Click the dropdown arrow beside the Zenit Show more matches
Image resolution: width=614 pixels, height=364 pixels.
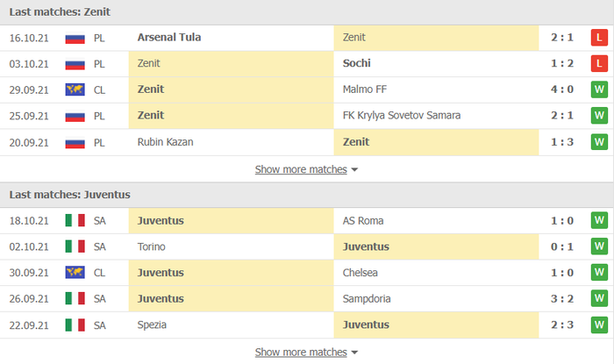[x=354, y=170]
